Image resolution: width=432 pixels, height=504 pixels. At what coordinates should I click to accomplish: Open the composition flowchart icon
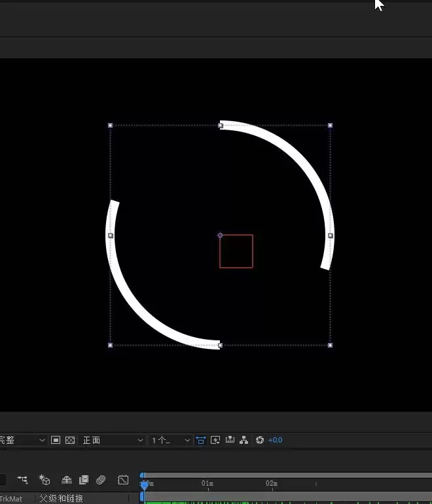click(244, 440)
